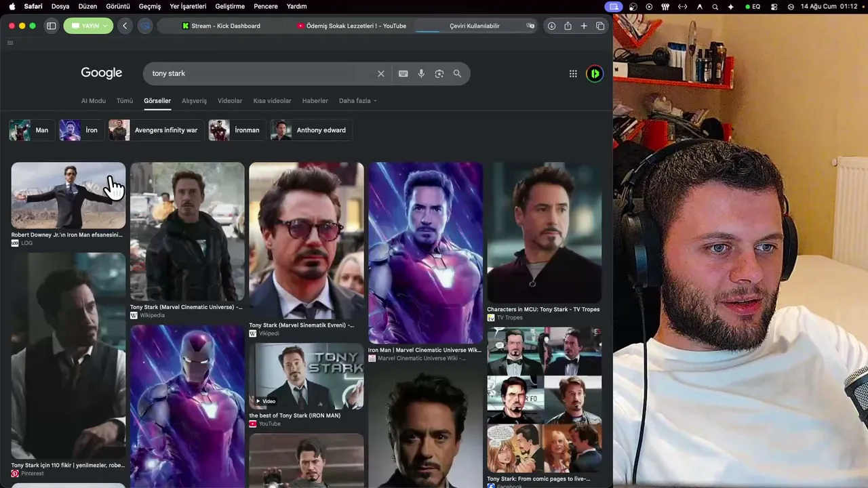Open the TV Tropes image result thumbnail
This screenshot has width=868, height=488.
tap(545, 232)
